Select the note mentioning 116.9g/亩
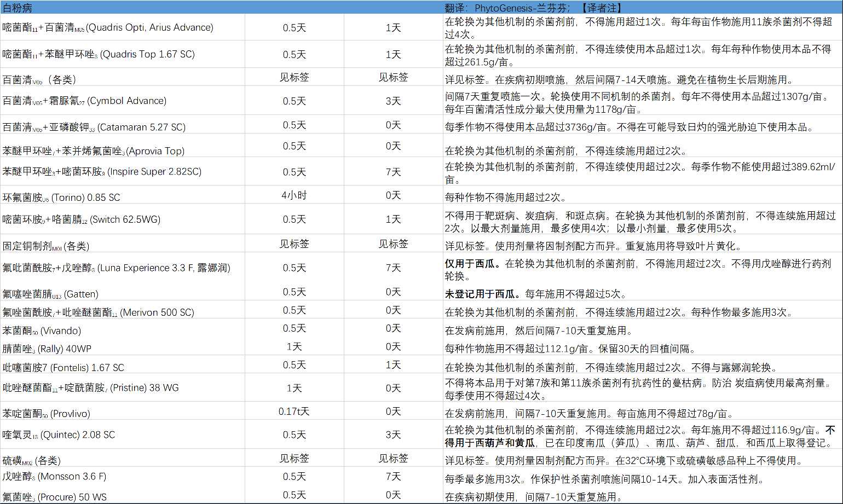The width and height of the screenshot is (843, 504). click(x=643, y=435)
